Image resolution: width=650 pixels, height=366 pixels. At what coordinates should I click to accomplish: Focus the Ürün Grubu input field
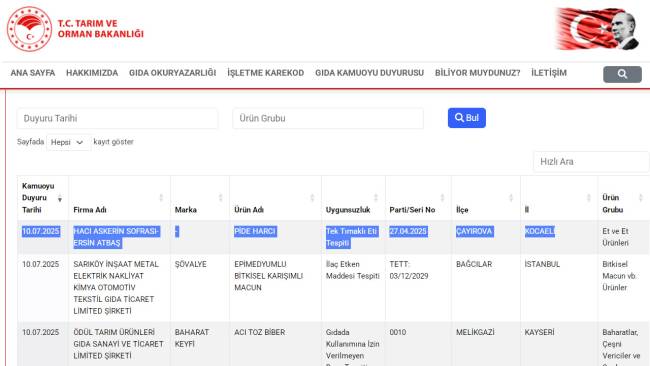(x=328, y=119)
